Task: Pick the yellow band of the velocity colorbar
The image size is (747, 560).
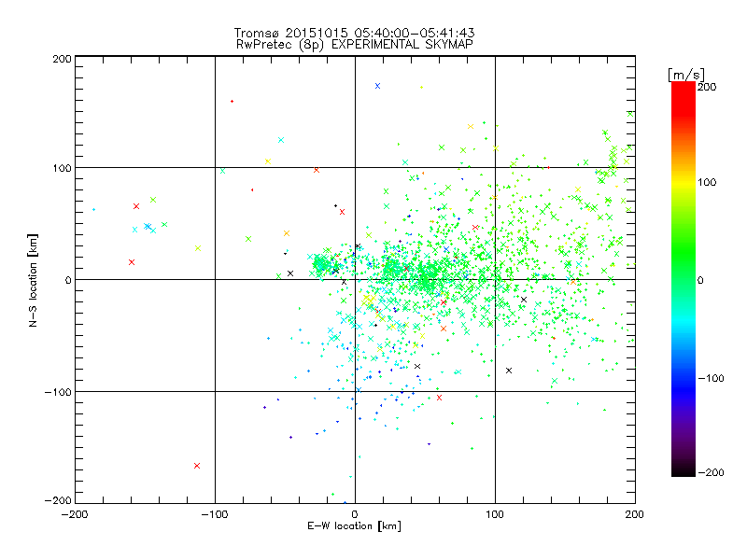Action: 684,183
